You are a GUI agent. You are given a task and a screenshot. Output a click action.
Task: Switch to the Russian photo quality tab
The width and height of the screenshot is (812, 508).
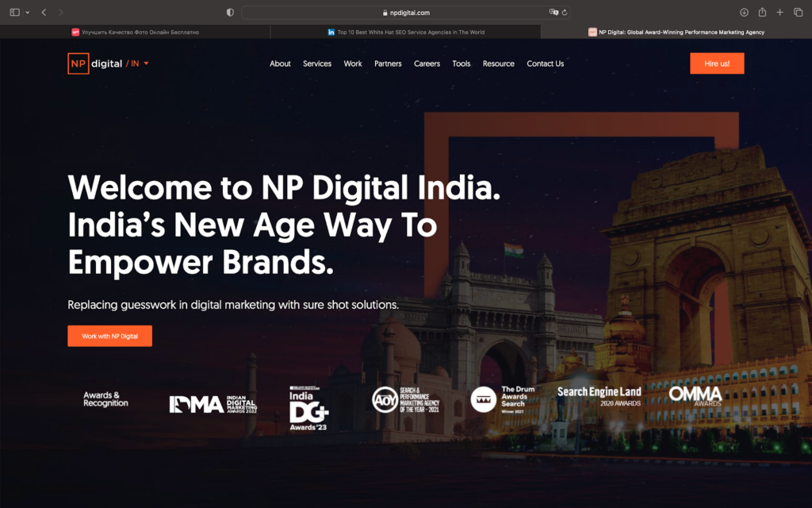click(x=135, y=32)
